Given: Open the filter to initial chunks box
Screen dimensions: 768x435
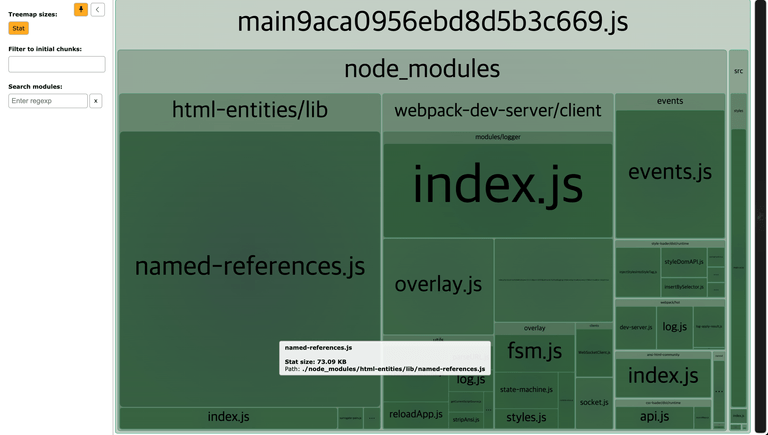Looking at the screenshot, I should click(57, 64).
